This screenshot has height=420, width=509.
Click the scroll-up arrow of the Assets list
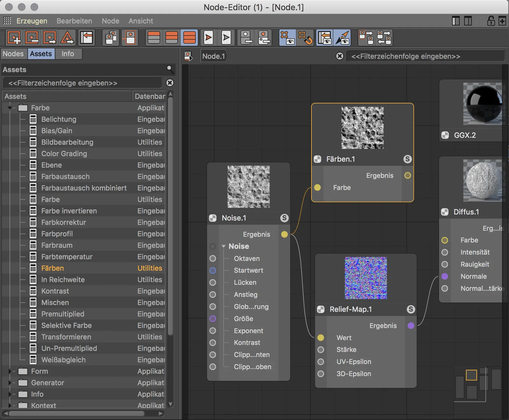(x=171, y=94)
